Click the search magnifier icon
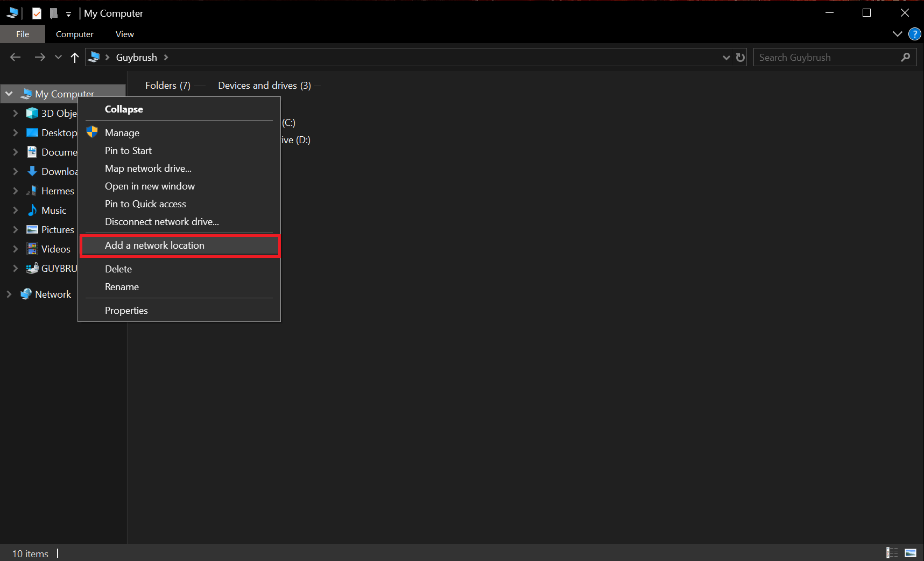The image size is (924, 561). tap(906, 57)
